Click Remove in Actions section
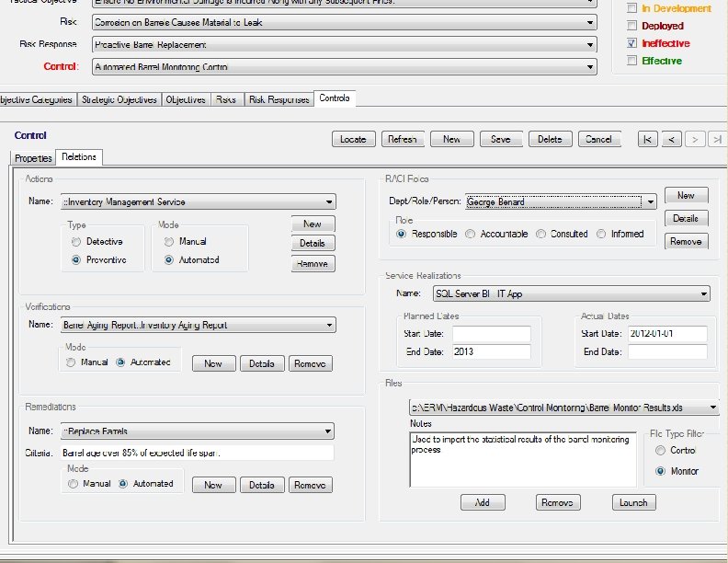The width and height of the screenshot is (728, 563). (x=313, y=264)
